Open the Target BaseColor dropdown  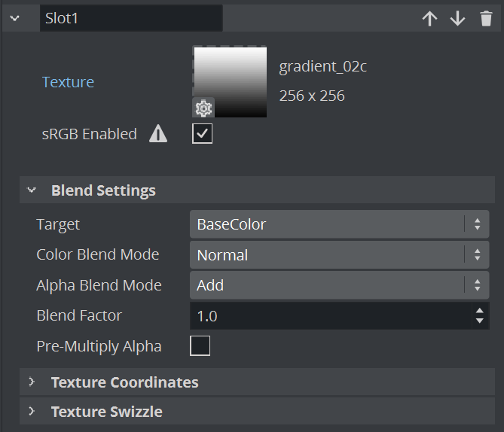340,224
